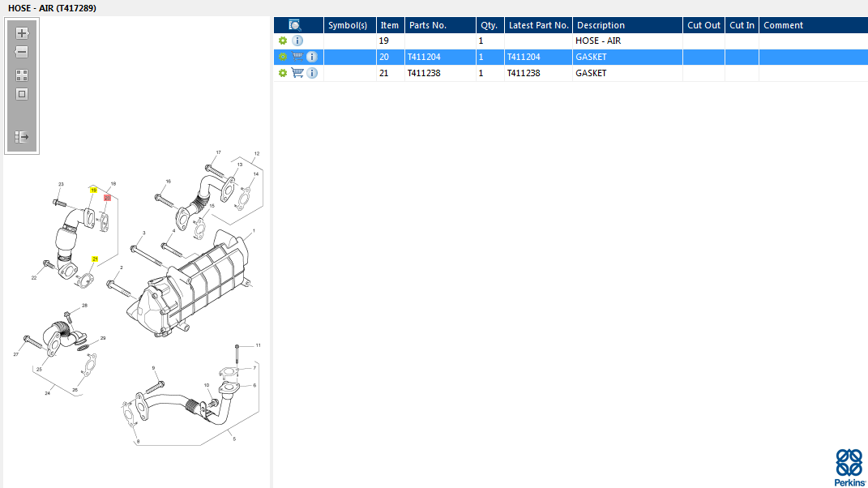The image size is (868, 488).
Task: Click latest part number T411204
Action: coord(538,57)
